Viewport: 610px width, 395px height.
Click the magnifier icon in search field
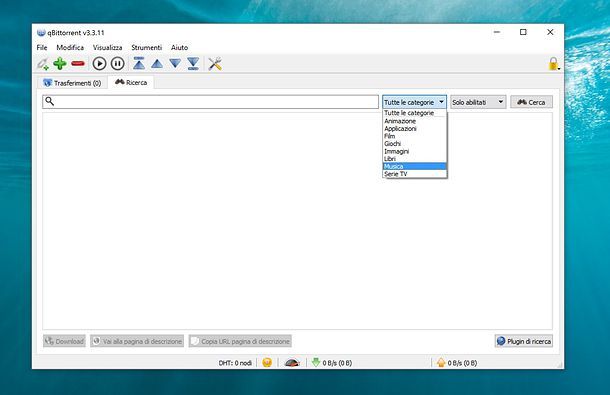[49, 102]
